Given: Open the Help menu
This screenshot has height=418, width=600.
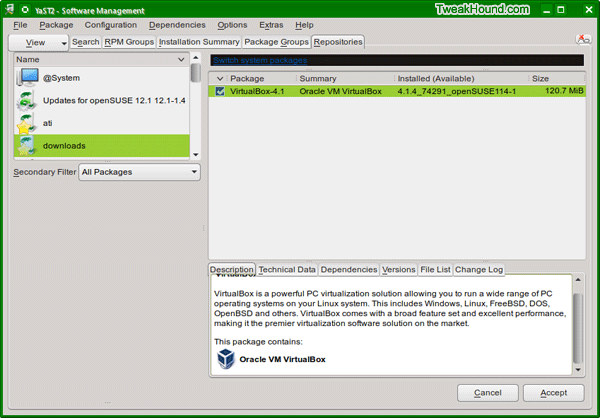Looking at the screenshot, I should (x=304, y=25).
